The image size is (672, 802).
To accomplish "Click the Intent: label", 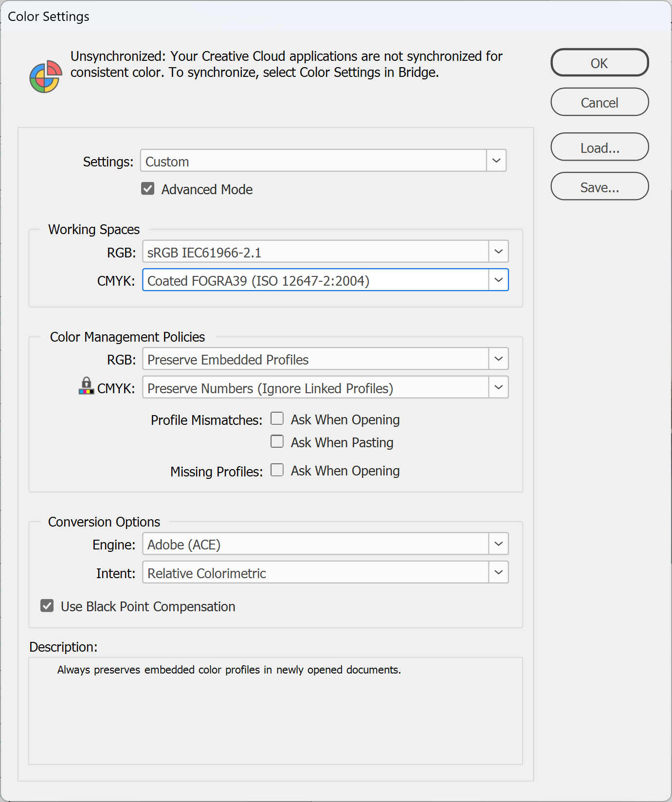I will [116, 573].
